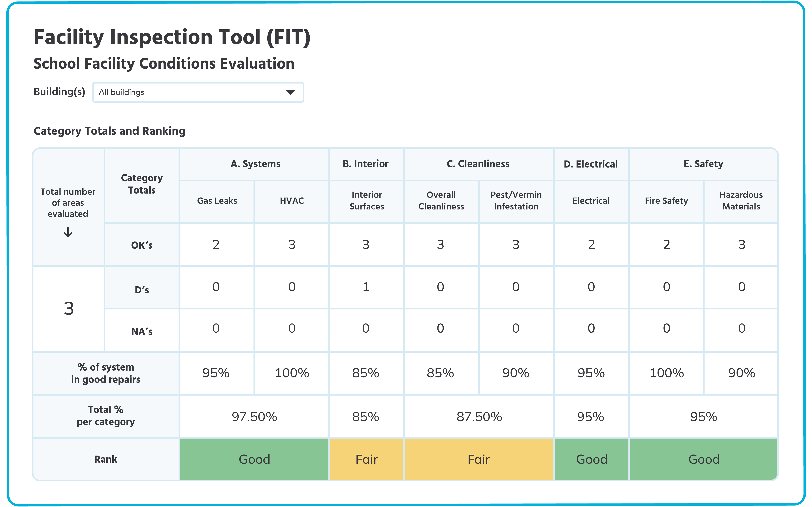
Task: Click the Gas Leaks subcategory header
Action: pos(217,201)
